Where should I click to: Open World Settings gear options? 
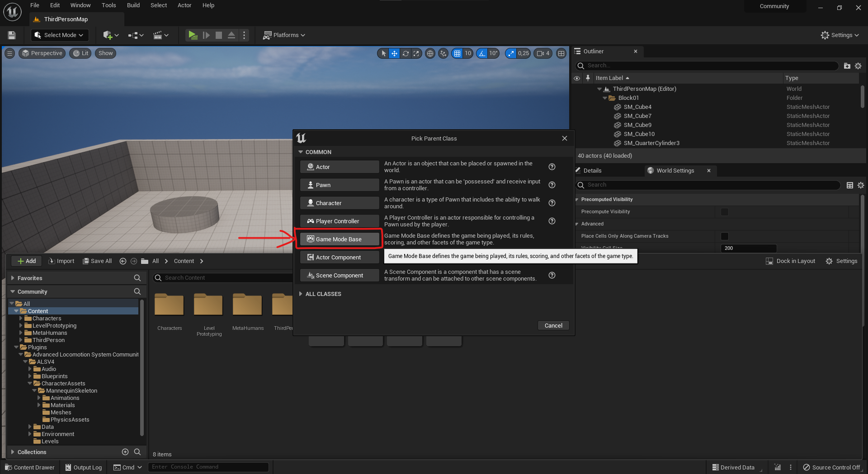[x=861, y=185]
